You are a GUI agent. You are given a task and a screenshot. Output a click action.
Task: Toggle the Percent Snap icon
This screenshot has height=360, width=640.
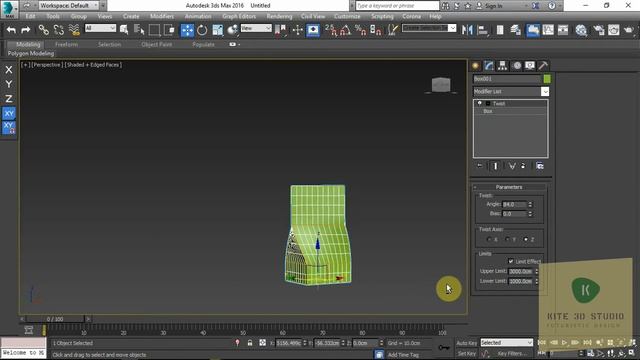pyautogui.click(x=360, y=30)
